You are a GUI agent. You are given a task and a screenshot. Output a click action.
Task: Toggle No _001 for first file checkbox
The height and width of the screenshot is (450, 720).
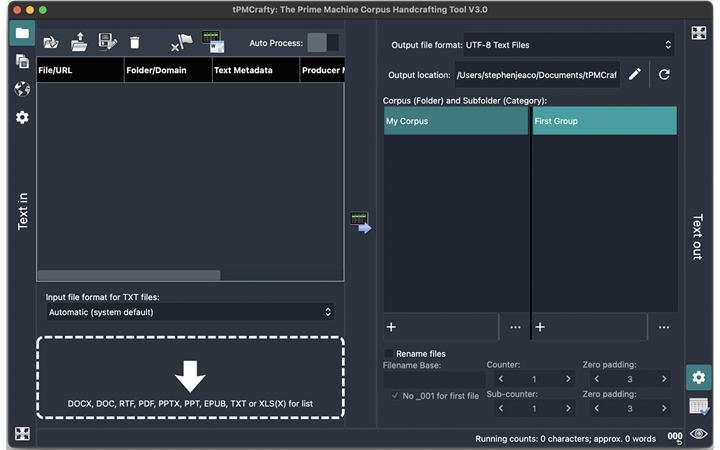(x=394, y=395)
